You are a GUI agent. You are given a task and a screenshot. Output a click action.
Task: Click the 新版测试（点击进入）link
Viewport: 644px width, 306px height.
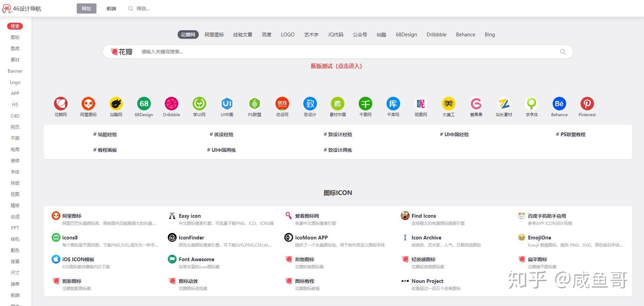tap(336, 66)
